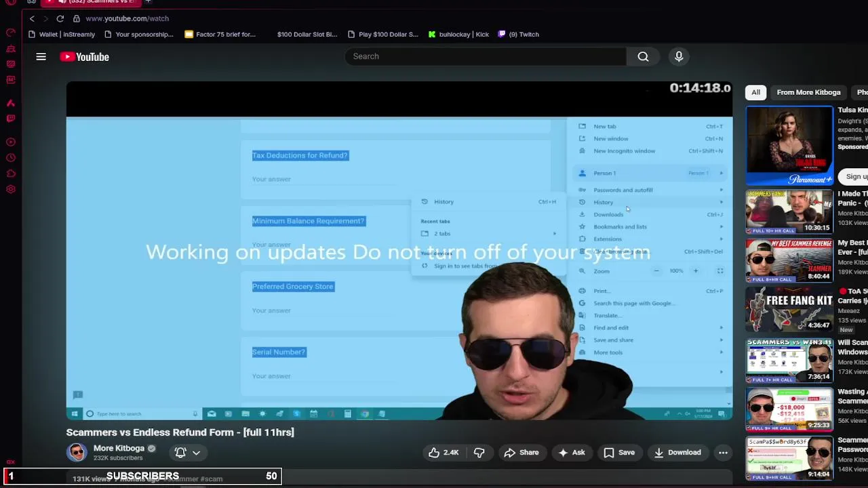Open the Tulsa King sponsored thumbnail
This screenshot has width=868, height=488.
789,146
